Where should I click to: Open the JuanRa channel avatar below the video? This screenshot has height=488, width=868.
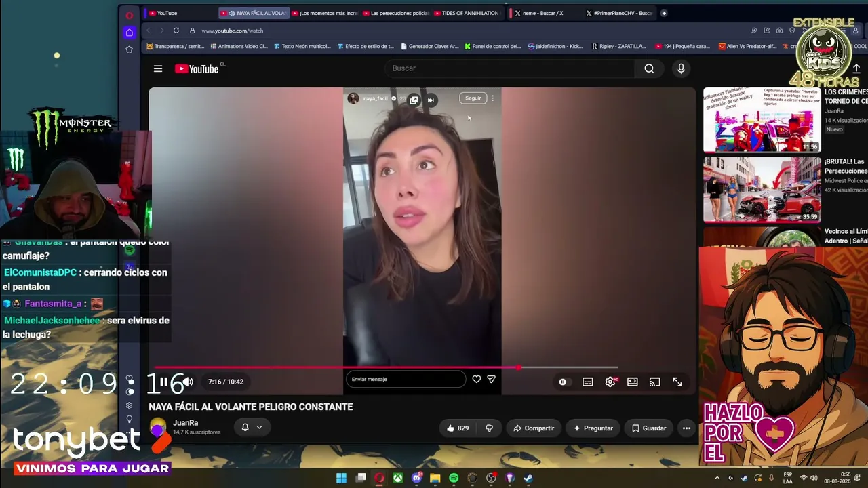click(x=158, y=427)
